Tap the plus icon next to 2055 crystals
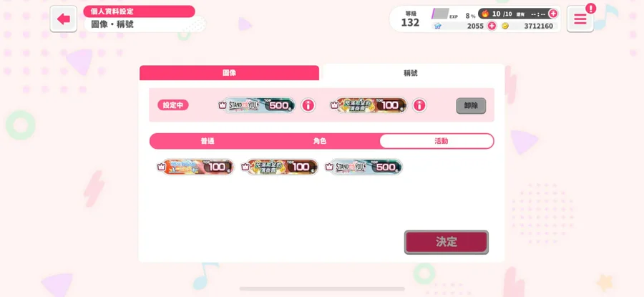Screen dimensions: 644x297 492,26
